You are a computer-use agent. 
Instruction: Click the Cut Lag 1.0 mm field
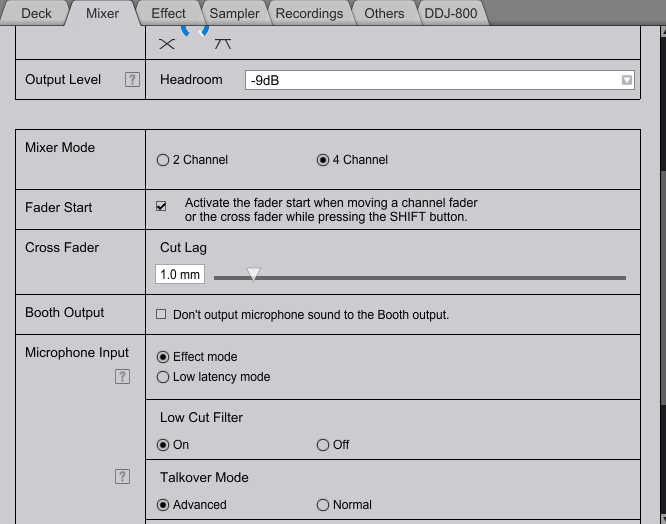pos(180,274)
